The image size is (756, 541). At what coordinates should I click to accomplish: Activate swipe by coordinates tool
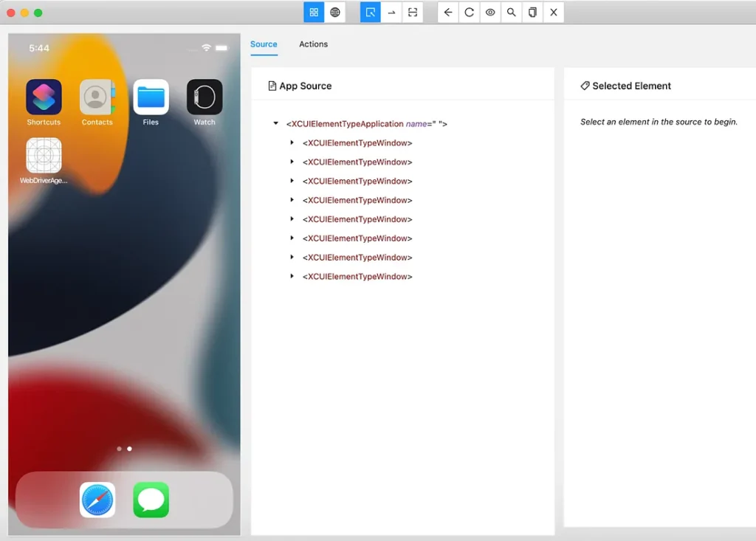391,13
